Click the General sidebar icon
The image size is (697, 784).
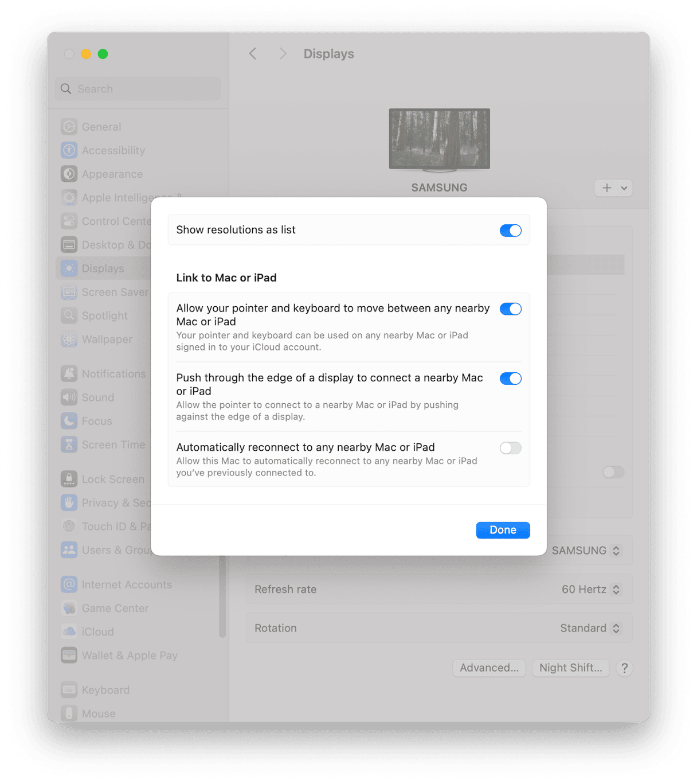coord(69,127)
